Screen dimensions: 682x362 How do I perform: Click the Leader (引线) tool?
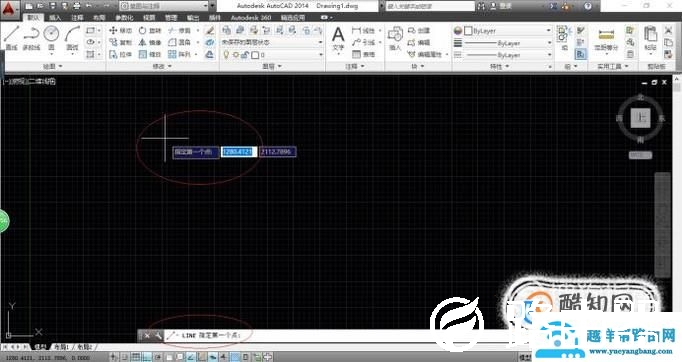click(x=364, y=42)
